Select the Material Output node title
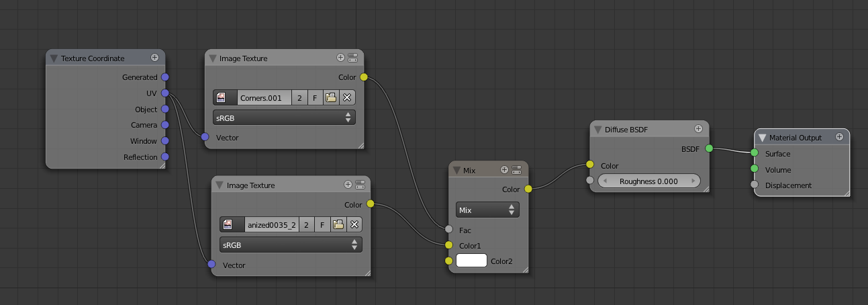Viewport: 868px width, 305px height. click(x=795, y=138)
